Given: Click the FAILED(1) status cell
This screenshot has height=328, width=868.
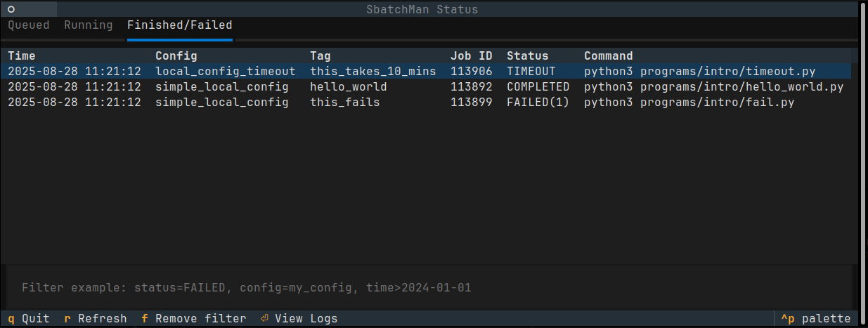Looking at the screenshot, I should point(538,103).
